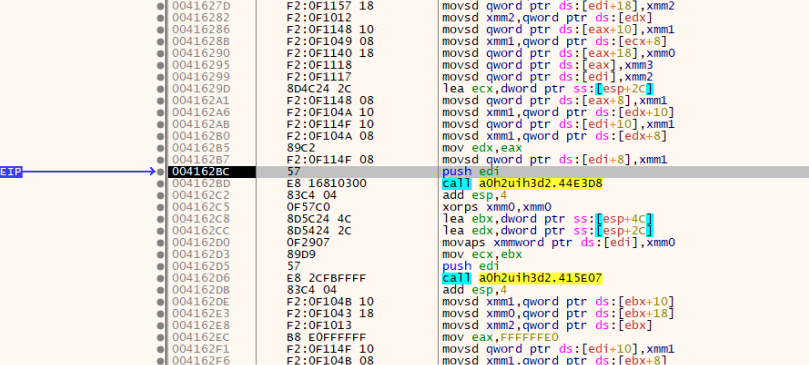Select instruction lea ebx,dword ptr ss:[esp+4C]
Viewport: 809px width, 365px height.
tap(548, 219)
